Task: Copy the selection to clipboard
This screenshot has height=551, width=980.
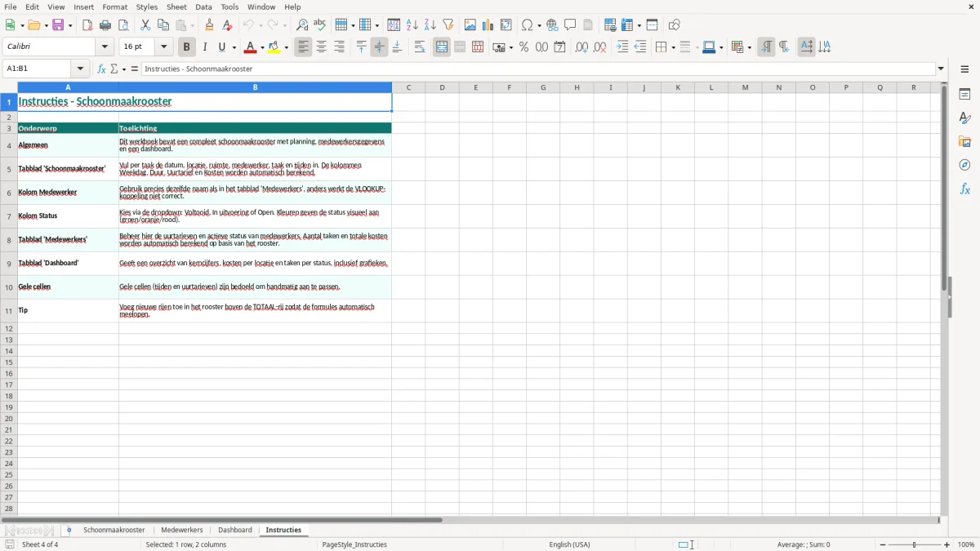Action: tap(163, 25)
